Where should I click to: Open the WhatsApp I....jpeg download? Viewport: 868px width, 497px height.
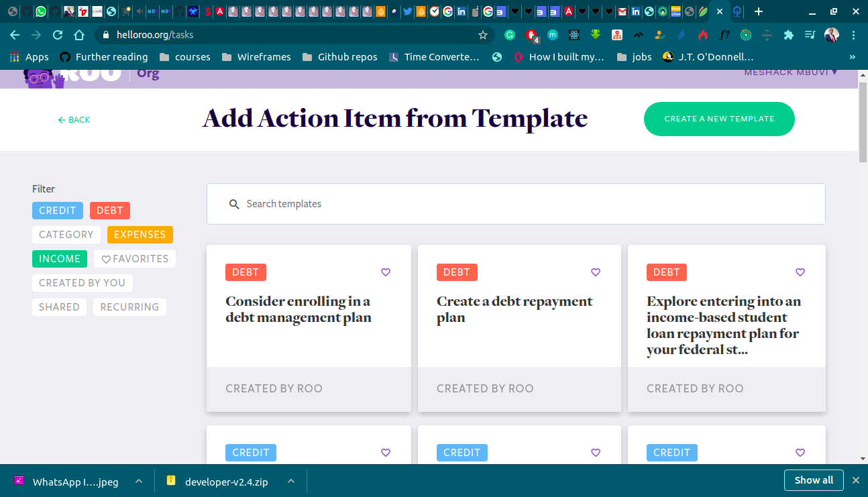coord(67,482)
